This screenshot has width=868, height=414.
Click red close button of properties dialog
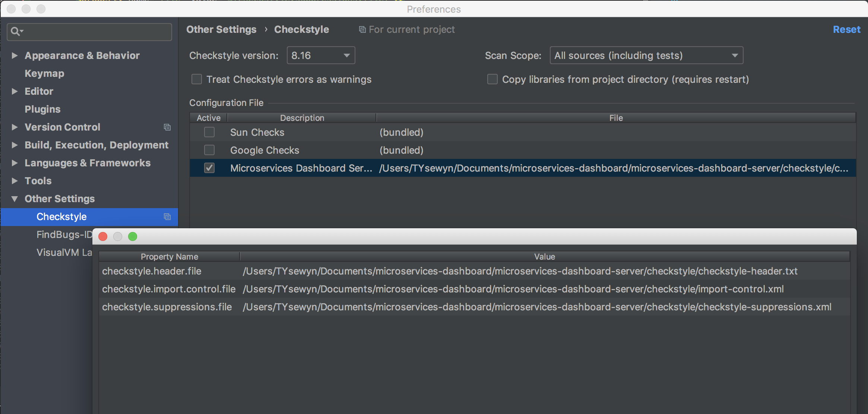click(103, 236)
